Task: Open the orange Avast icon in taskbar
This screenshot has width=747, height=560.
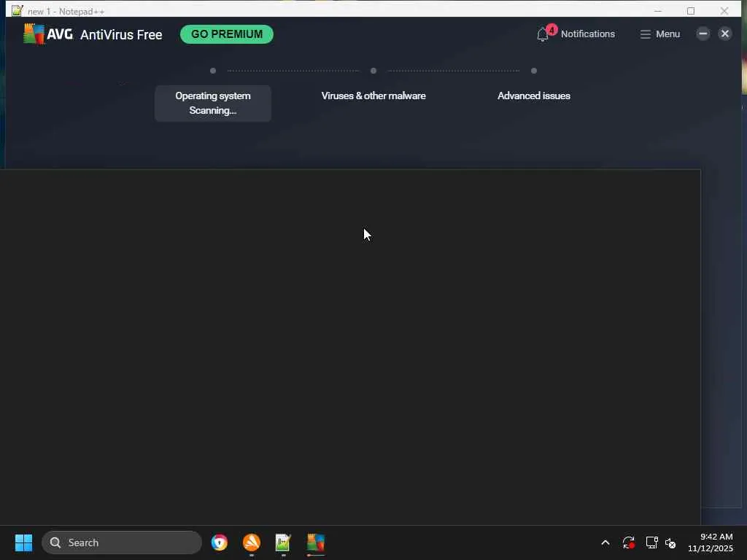Action: click(x=252, y=542)
